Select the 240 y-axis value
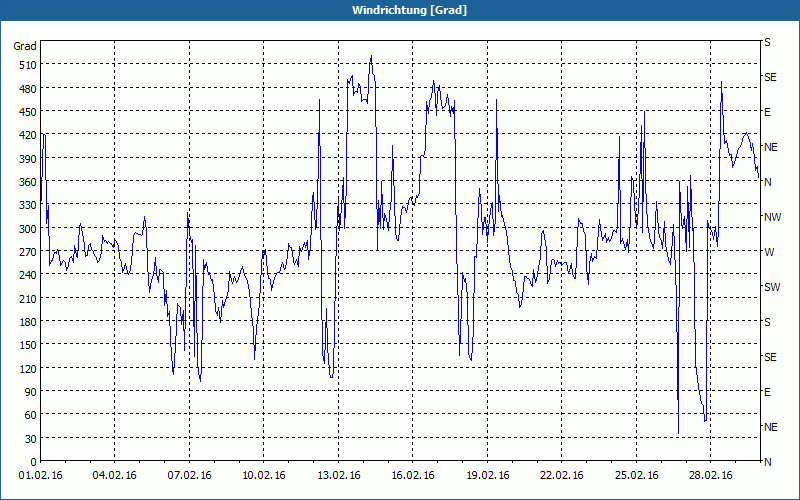 coord(27,275)
